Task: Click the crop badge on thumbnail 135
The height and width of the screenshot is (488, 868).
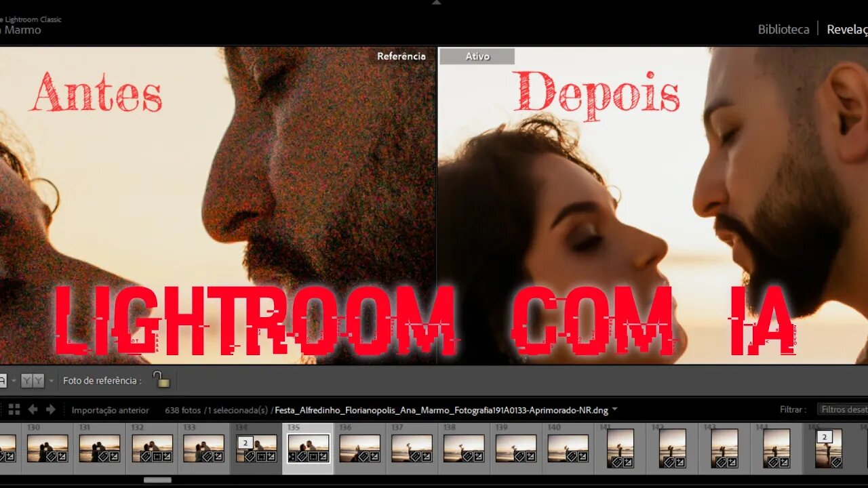Action: [313, 456]
